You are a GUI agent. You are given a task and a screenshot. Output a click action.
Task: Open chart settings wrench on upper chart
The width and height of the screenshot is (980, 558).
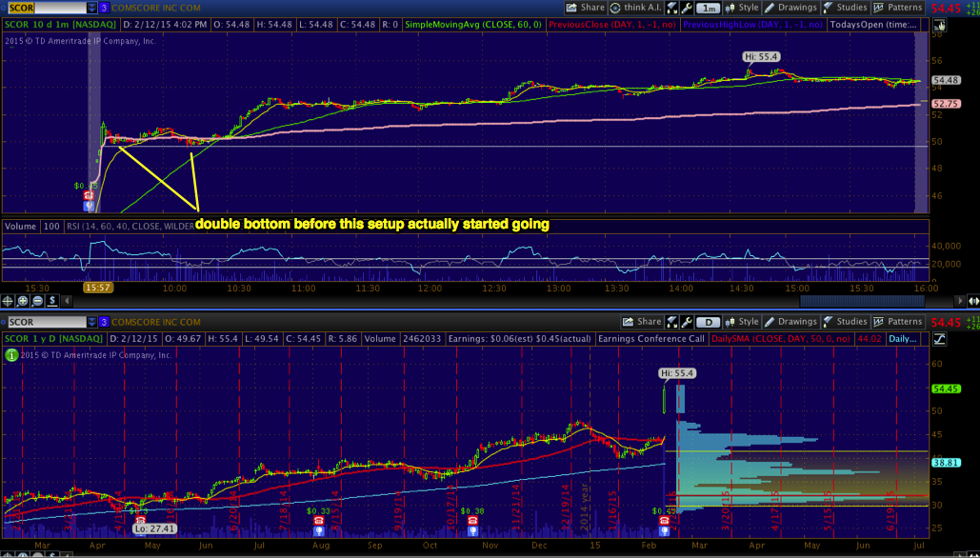[687, 8]
